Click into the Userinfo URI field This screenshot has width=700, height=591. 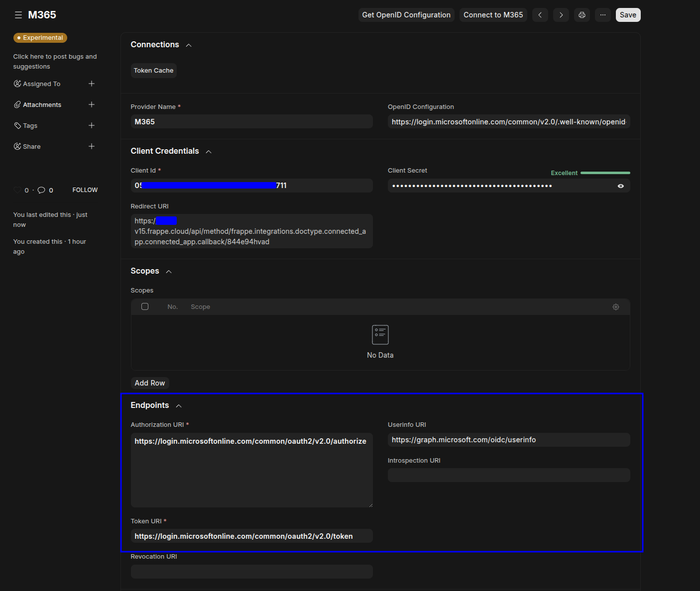click(x=508, y=440)
